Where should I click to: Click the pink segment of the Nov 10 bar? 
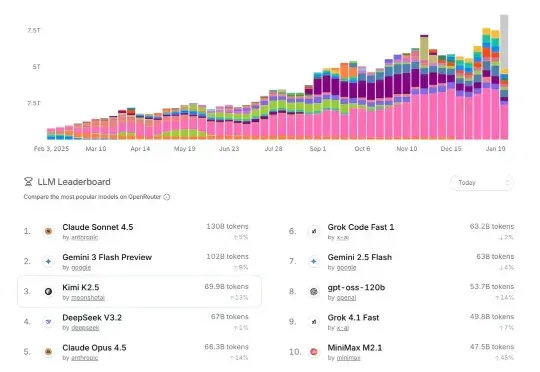tap(406, 121)
